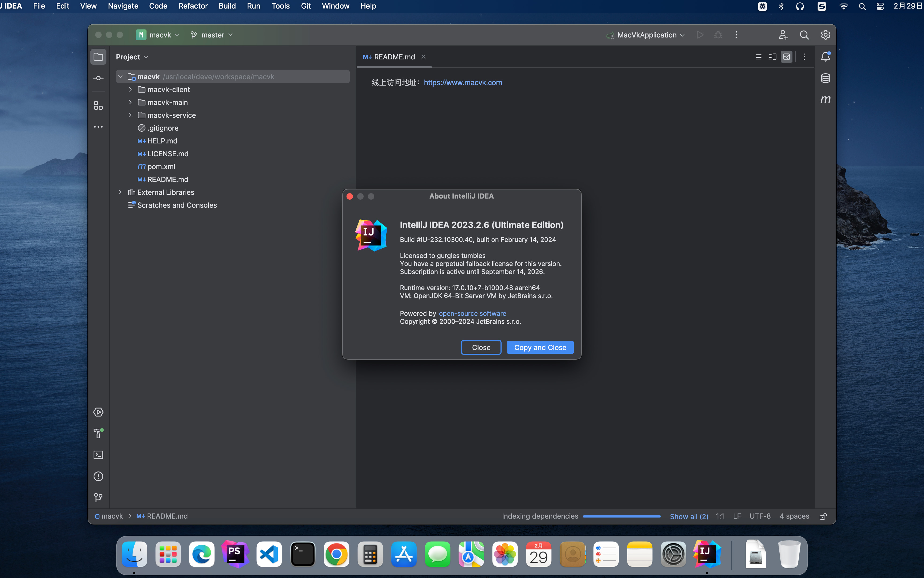Open more run actions menu
Viewport: 924px width, 578px height.
[x=737, y=35]
